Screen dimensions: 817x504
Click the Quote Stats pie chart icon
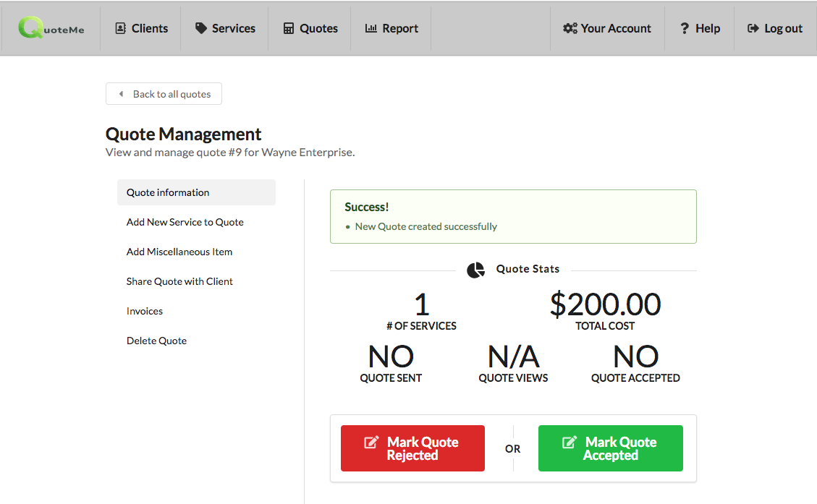475,270
